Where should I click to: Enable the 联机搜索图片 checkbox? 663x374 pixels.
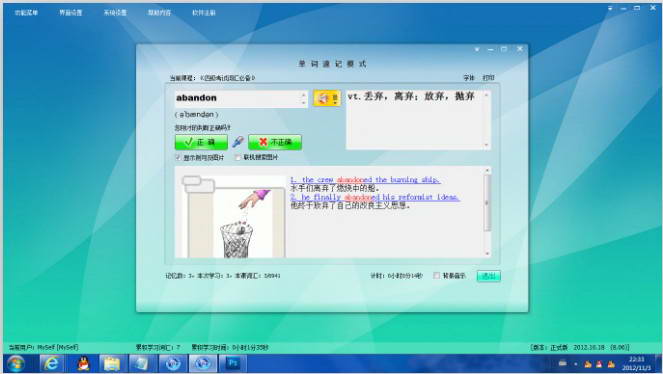tap(238, 157)
